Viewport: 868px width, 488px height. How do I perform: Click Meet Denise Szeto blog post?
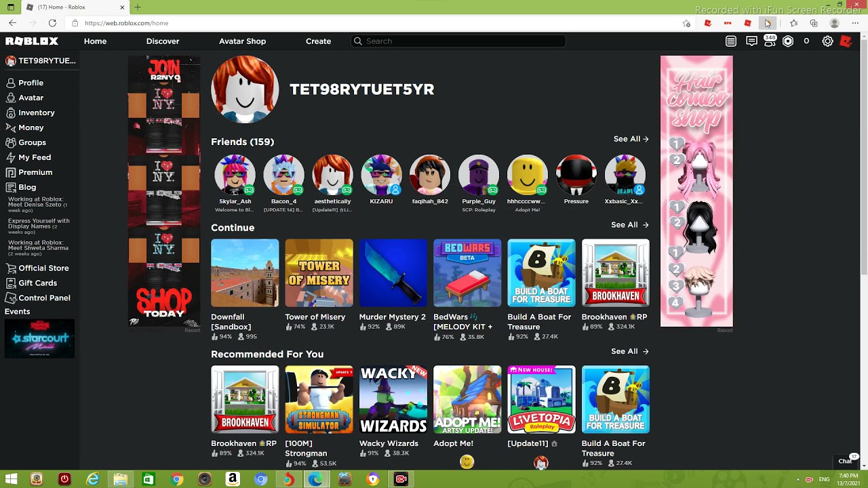(39, 204)
